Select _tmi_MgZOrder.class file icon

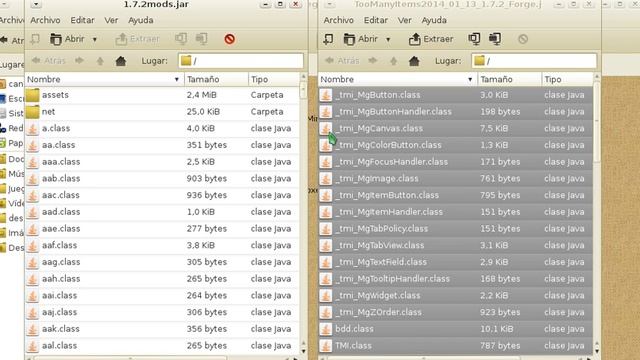(326, 313)
